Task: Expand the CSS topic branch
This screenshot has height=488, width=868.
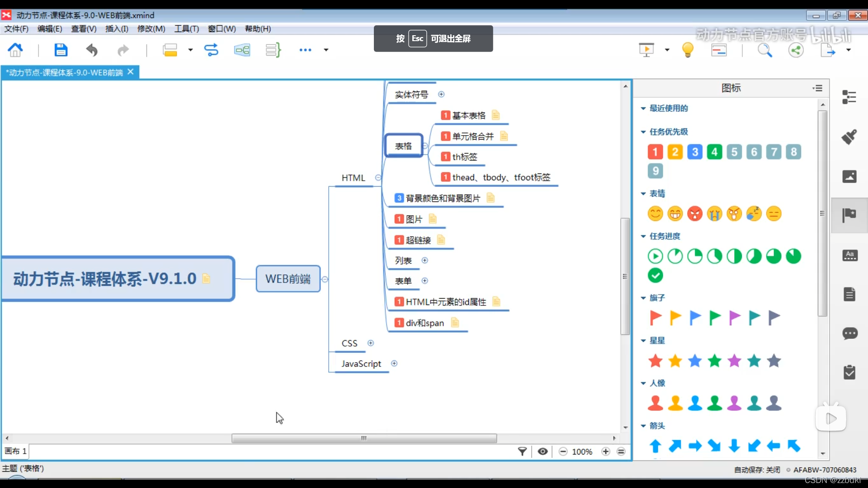Action: [x=371, y=343]
